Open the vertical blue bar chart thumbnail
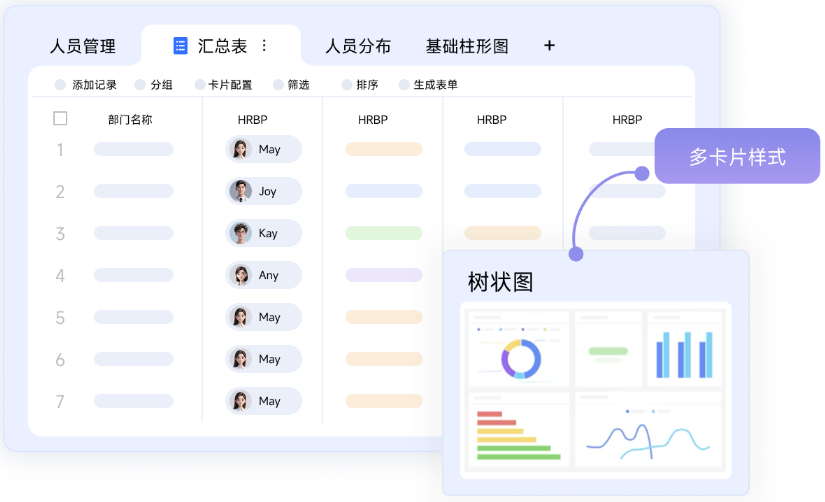This screenshot has width=825, height=502. (x=684, y=349)
